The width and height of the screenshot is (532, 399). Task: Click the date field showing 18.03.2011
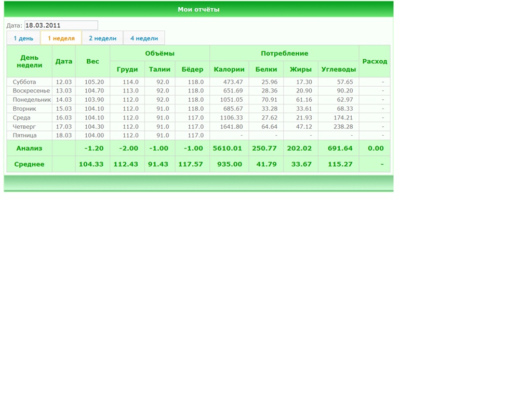pyautogui.click(x=61, y=25)
